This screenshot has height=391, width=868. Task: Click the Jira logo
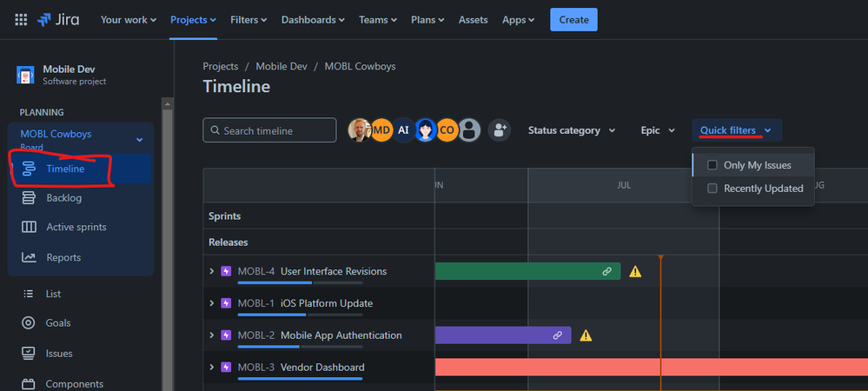pyautogui.click(x=58, y=20)
